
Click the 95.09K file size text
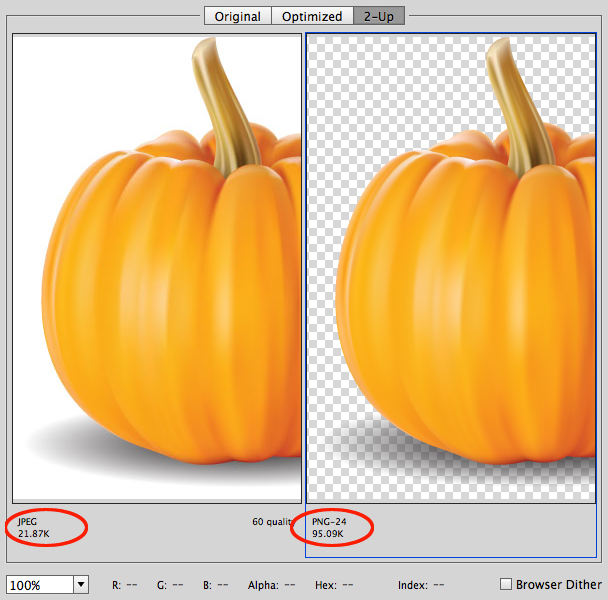pos(328,534)
